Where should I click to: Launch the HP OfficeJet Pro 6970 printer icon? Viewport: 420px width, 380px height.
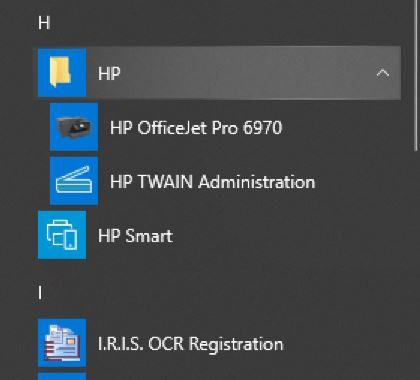pyautogui.click(x=74, y=127)
